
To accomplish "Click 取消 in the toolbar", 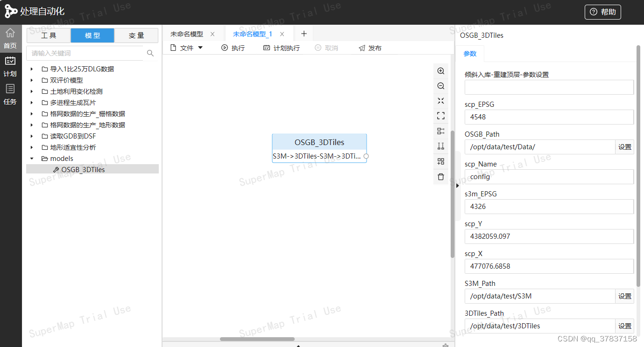I will (x=326, y=48).
